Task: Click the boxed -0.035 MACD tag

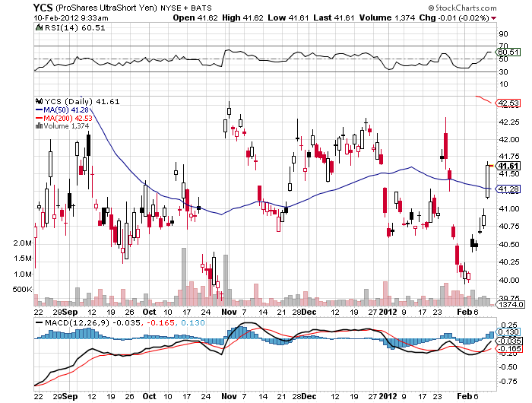Action: (509, 341)
